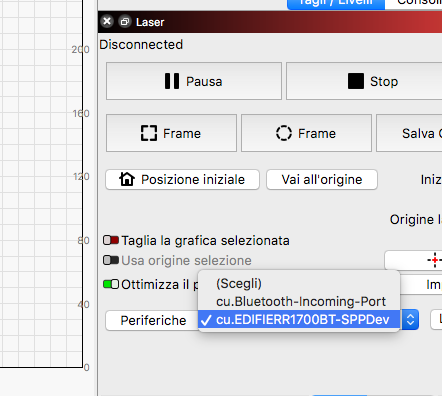Click the rectangular Frame button
The image size is (442, 396).
171,133
